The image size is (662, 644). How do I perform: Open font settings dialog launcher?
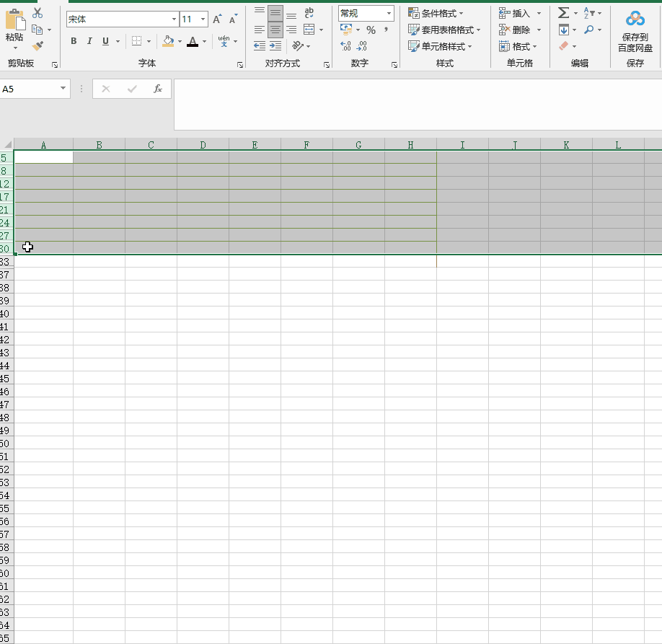point(240,65)
